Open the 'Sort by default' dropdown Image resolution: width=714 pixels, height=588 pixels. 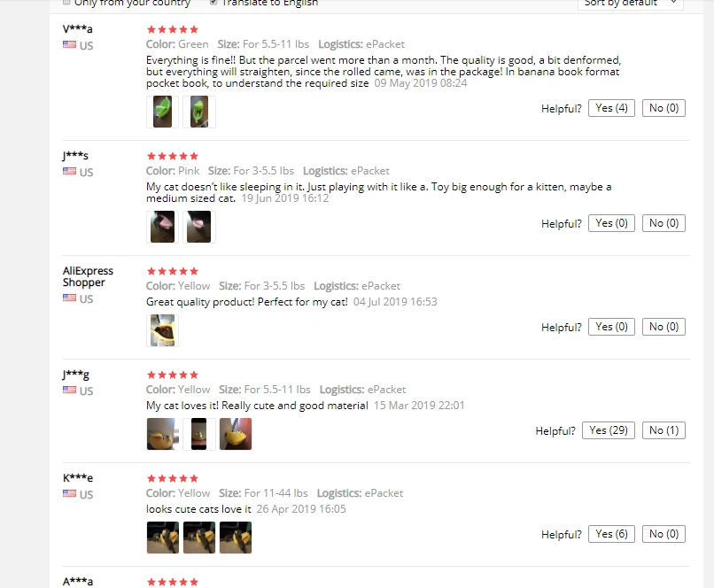630,4
